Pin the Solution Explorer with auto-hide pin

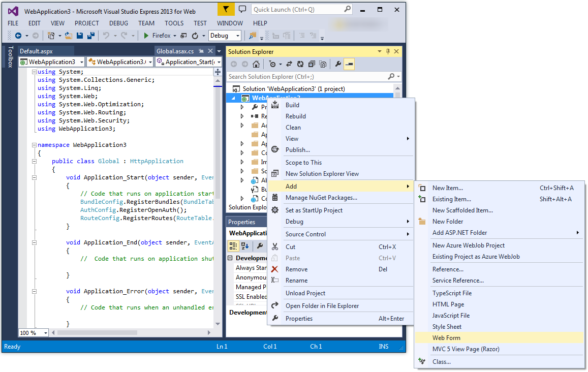[x=388, y=51]
